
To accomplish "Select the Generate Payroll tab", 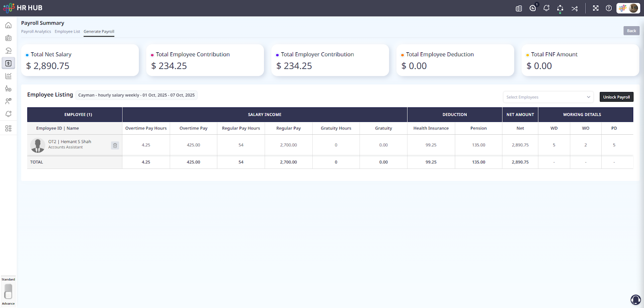I will [99, 31].
